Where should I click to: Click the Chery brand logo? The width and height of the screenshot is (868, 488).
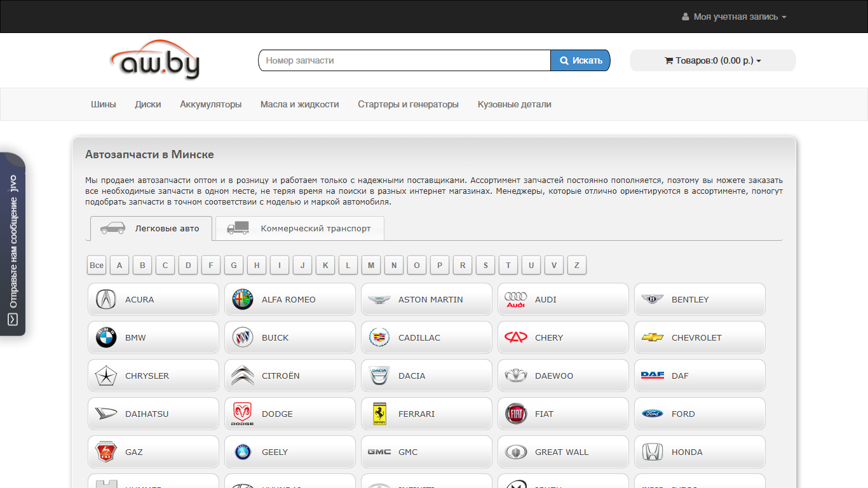click(x=516, y=337)
